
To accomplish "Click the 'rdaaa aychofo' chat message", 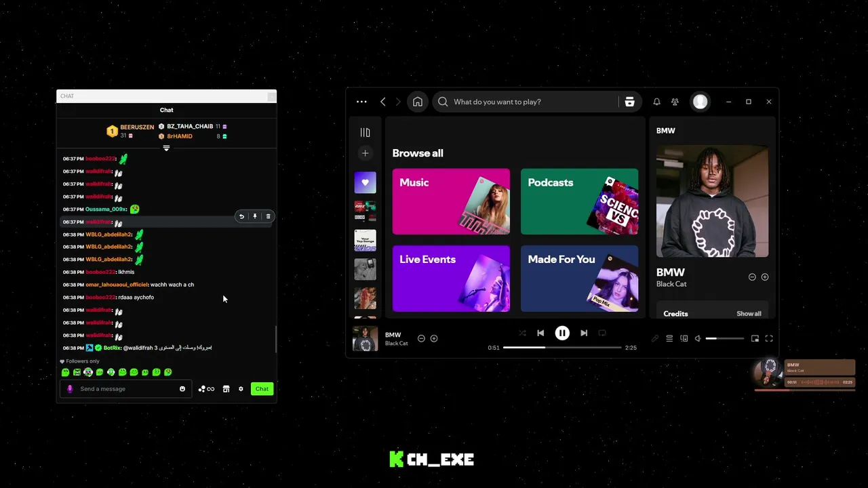I will click(136, 298).
